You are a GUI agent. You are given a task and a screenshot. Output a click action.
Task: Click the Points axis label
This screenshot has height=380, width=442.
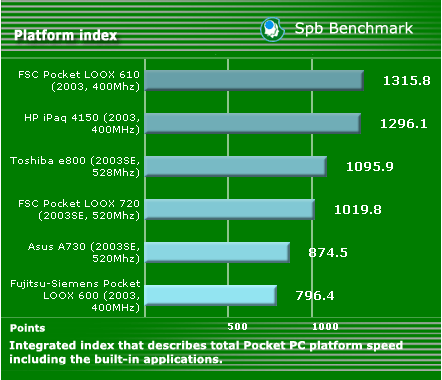(28, 328)
